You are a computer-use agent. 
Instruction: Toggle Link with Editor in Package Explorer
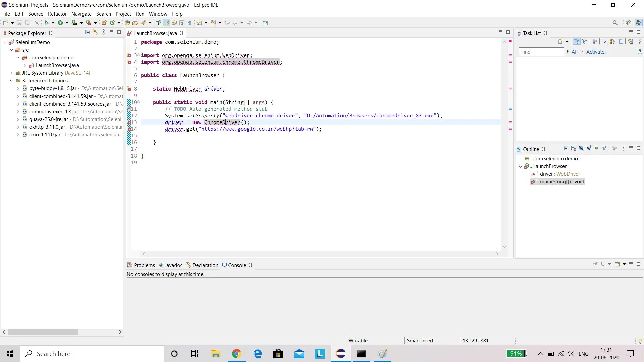pos(95,32)
